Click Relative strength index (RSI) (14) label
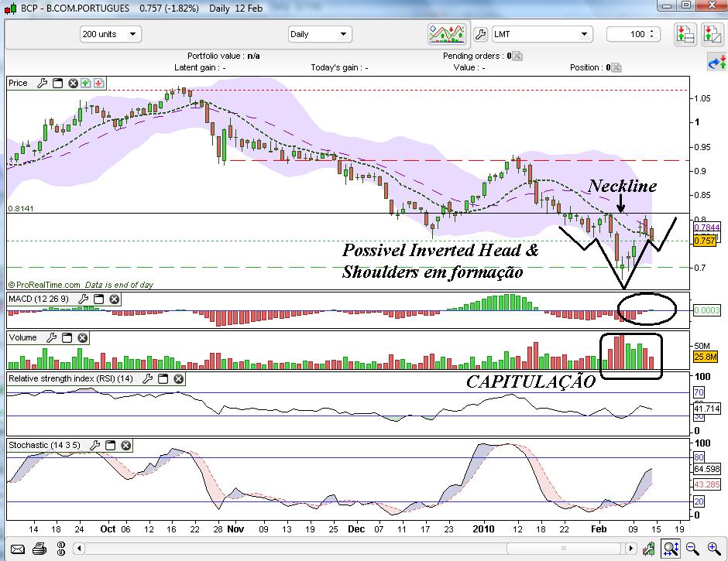The height and width of the screenshot is (561, 728). (x=70, y=378)
